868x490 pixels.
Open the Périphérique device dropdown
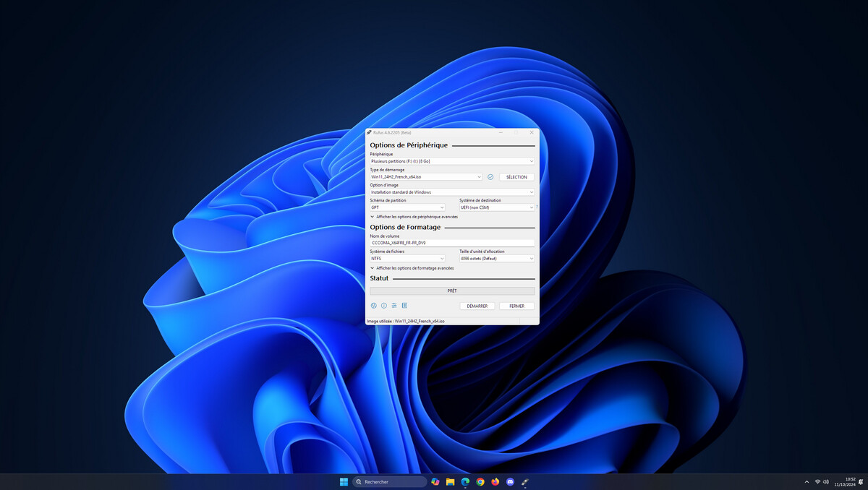click(x=452, y=161)
